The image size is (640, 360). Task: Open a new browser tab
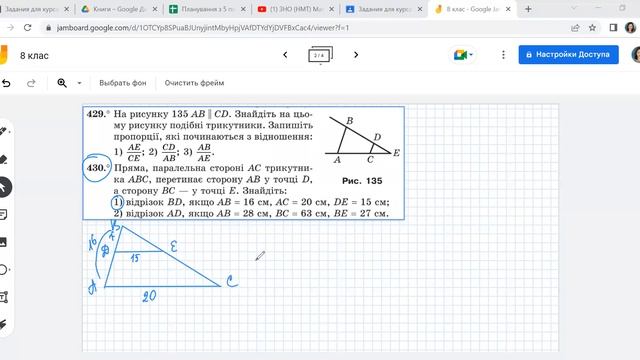[528, 9]
